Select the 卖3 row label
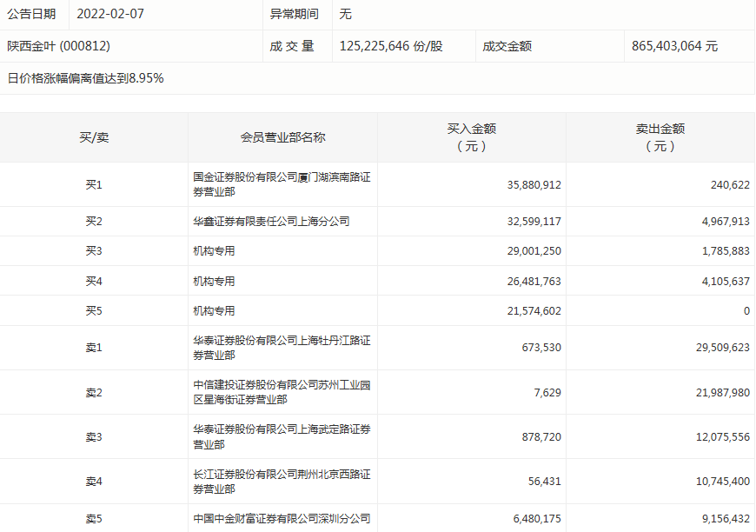This screenshot has width=756, height=532. pos(94,437)
